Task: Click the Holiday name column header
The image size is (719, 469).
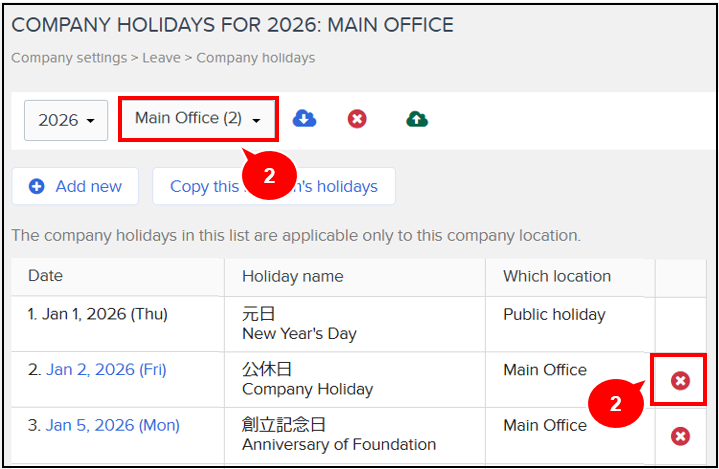Action: point(293,276)
